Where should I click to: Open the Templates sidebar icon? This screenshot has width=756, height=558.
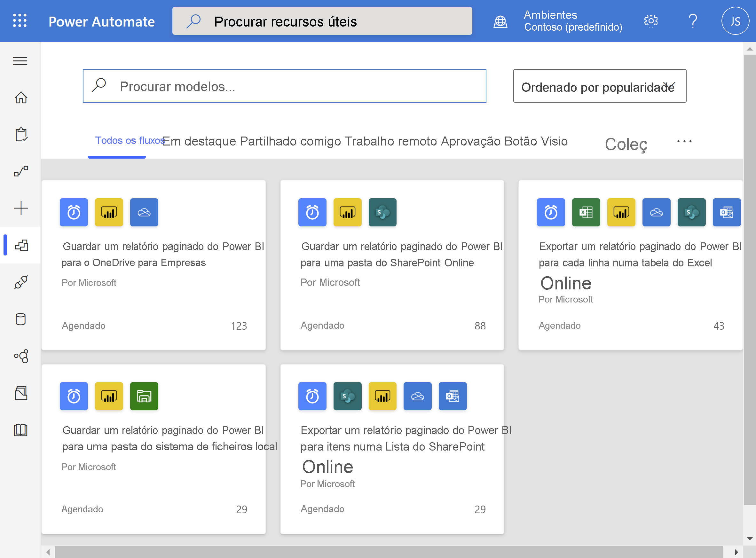tap(21, 245)
